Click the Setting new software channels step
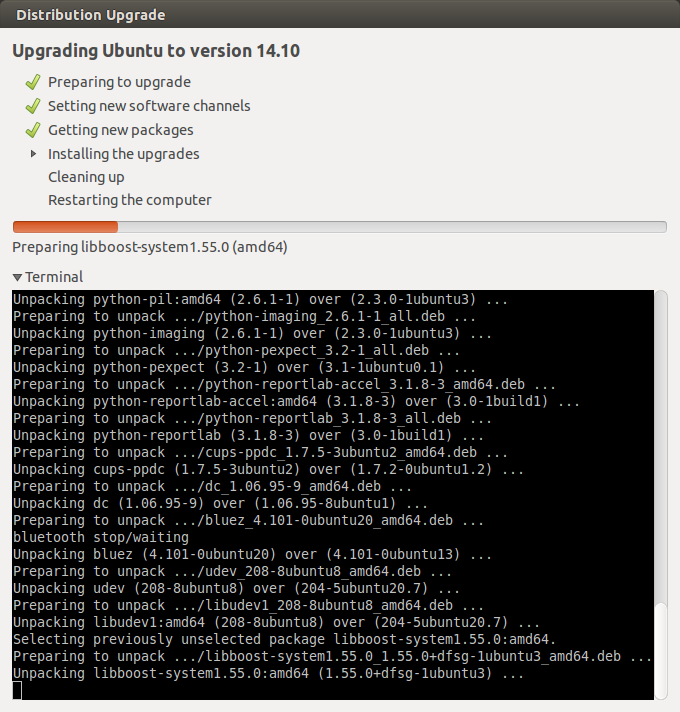Screen dimensions: 680x712 click(149, 106)
